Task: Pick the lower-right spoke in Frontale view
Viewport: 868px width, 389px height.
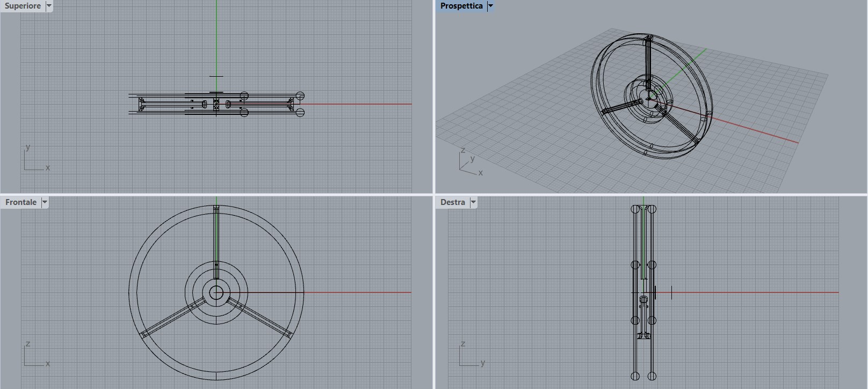Action: (259, 318)
